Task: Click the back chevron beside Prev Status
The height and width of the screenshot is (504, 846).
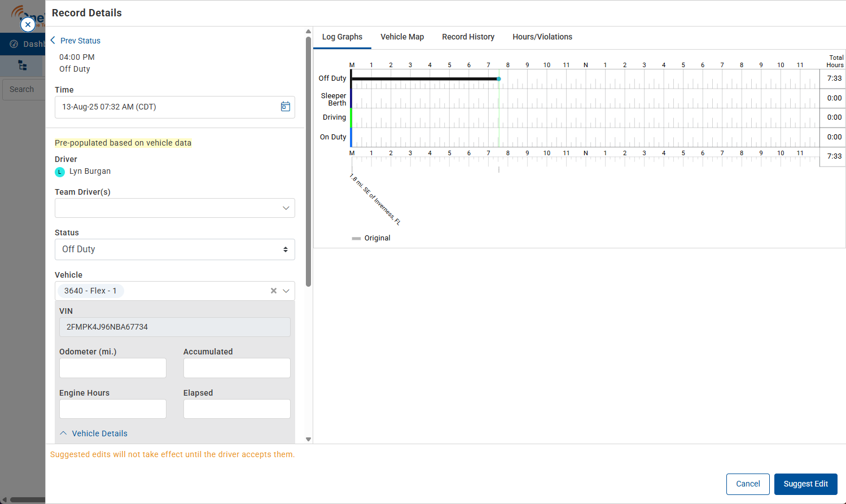Action: [x=53, y=40]
